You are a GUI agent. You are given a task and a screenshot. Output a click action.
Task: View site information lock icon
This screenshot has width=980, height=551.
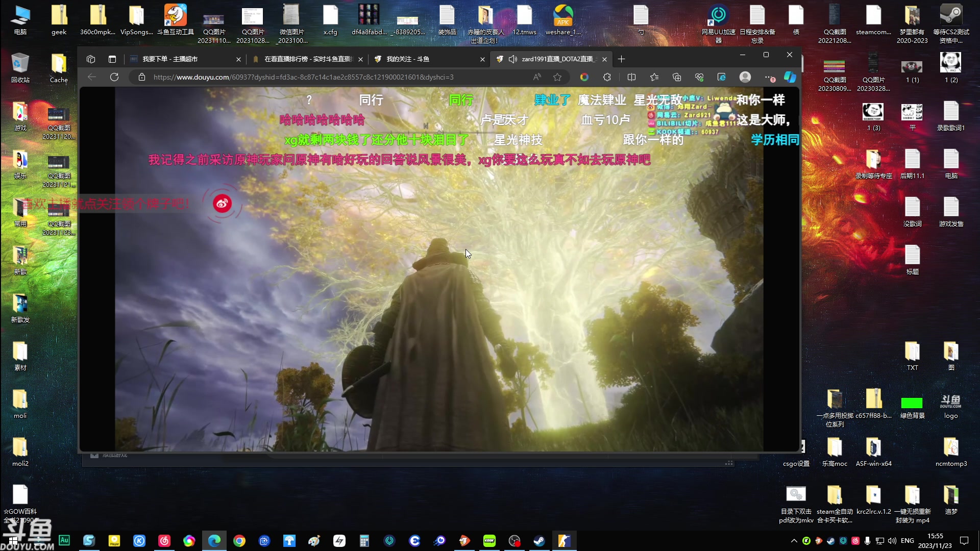(142, 77)
